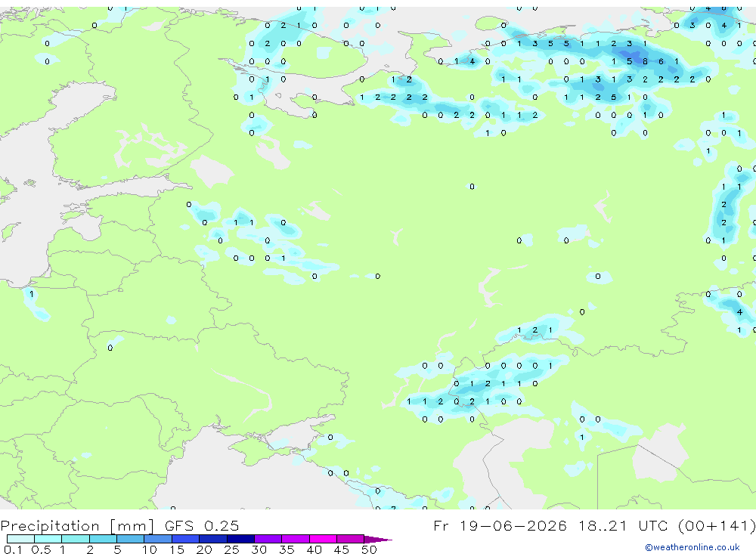Screen dimensions: 756x554
Task: Click the over-50 mm arrow at legend end
Action: 378,539
